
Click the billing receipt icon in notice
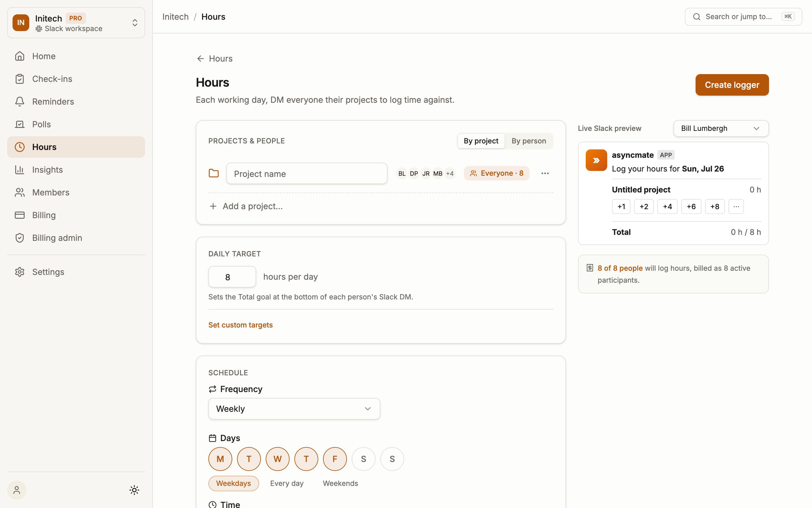click(590, 268)
